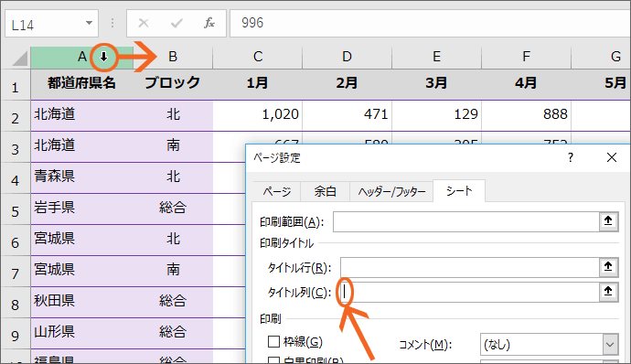Open the ヘッダー/フッター tab
The width and height of the screenshot is (631, 364).
(391, 192)
